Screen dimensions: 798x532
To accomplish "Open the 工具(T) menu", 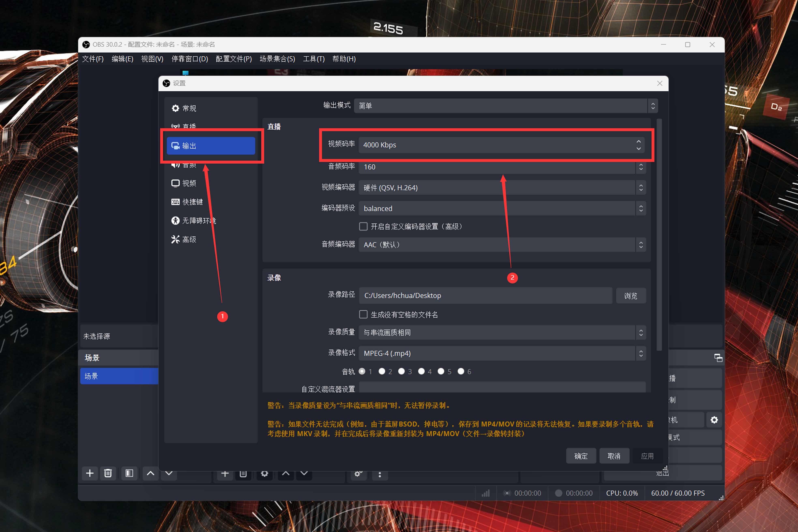I will [314, 59].
